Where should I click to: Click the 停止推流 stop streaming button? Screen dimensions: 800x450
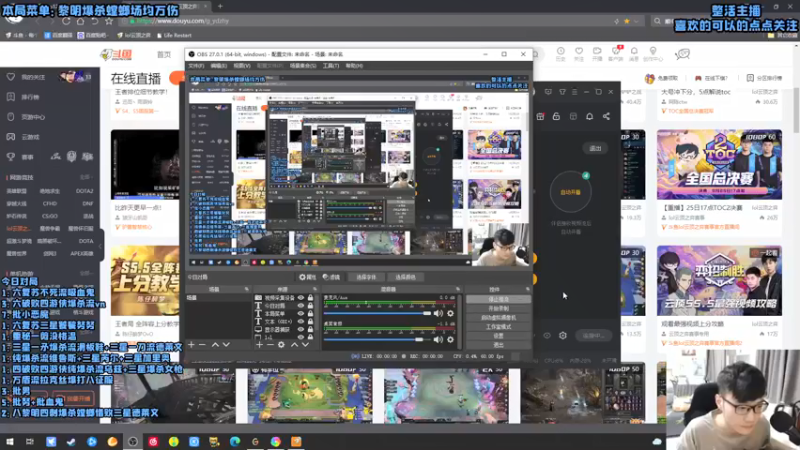[498, 299]
